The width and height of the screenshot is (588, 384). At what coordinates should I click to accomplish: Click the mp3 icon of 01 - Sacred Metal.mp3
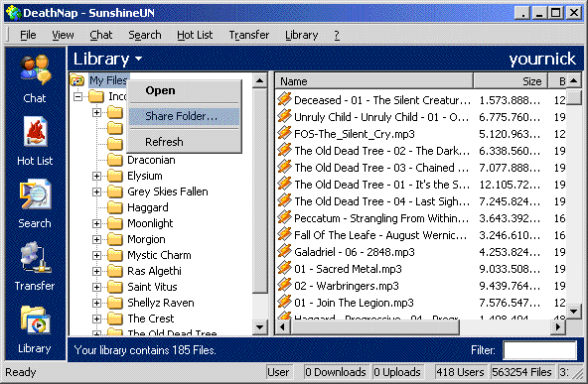285,268
